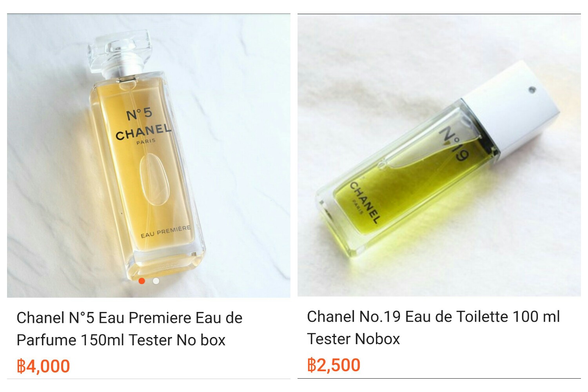This screenshot has height=392, width=588.
Task: Tap CHANEL PARIS text on N°5 bottle
Action: click(143, 133)
